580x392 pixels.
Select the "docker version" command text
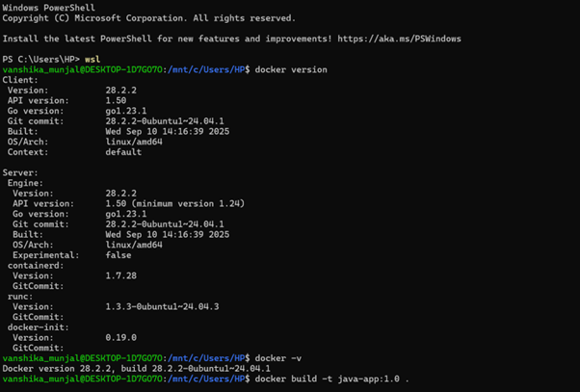pos(292,70)
